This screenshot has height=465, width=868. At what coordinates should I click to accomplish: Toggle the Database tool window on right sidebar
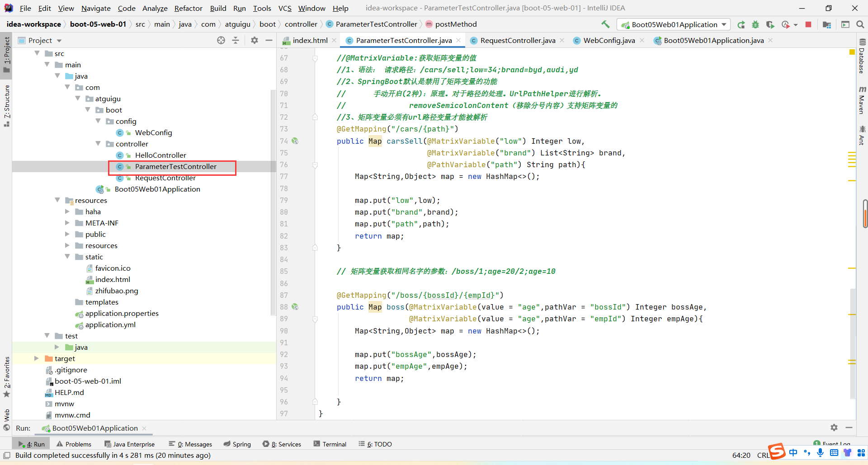[x=862, y=56]
